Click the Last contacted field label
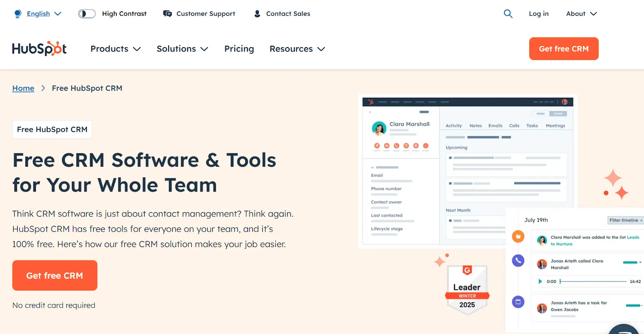 tap(387, 215)
